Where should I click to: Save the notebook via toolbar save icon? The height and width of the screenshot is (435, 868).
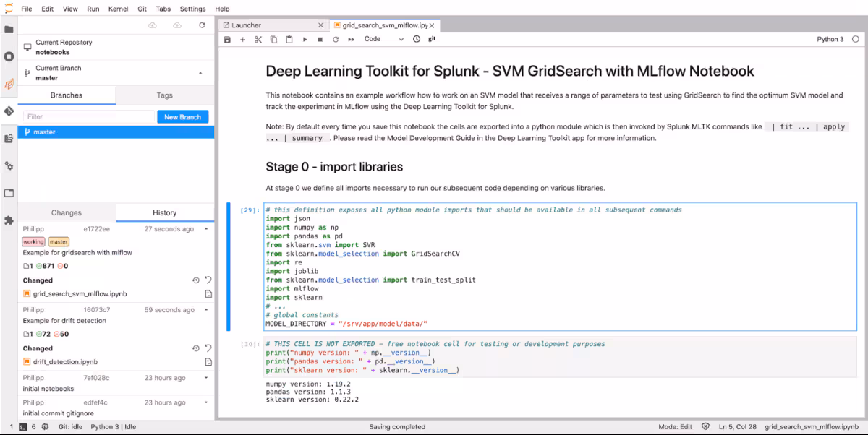(227, 40)
